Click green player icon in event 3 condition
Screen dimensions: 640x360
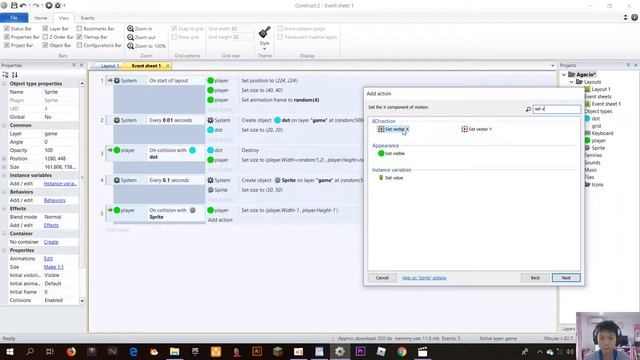(117, 150)
